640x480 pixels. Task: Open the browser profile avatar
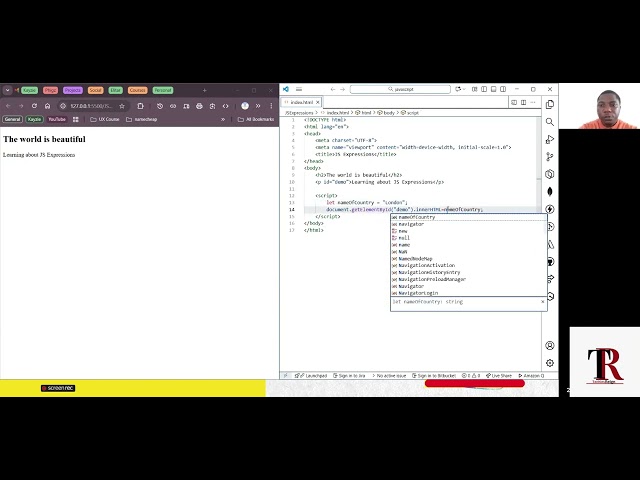[245, 106]
